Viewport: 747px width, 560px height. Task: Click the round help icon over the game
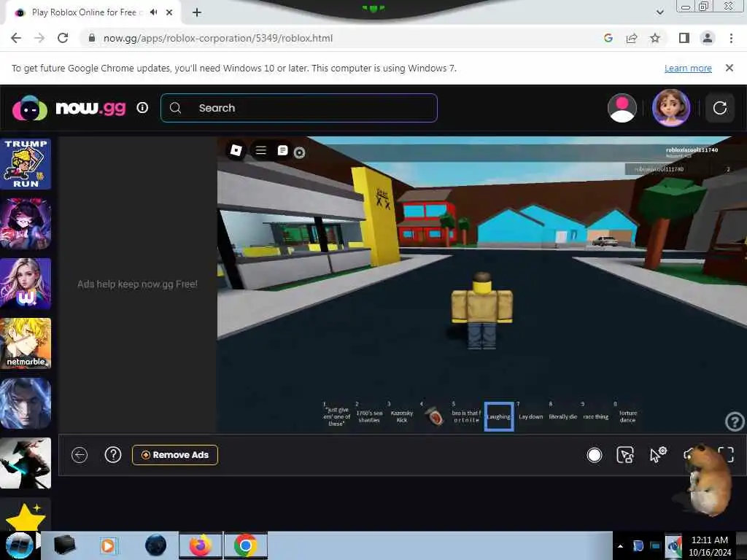tap(734, 421)
